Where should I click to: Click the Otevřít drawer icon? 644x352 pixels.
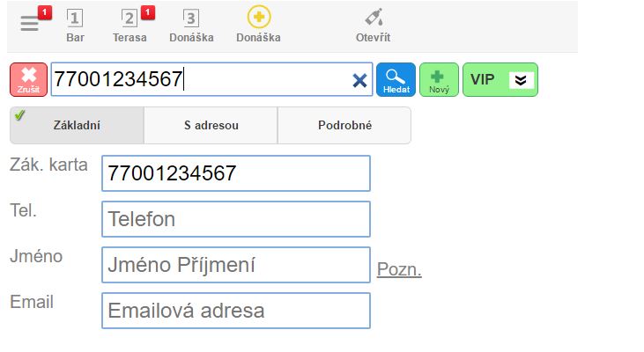(373, 26)
